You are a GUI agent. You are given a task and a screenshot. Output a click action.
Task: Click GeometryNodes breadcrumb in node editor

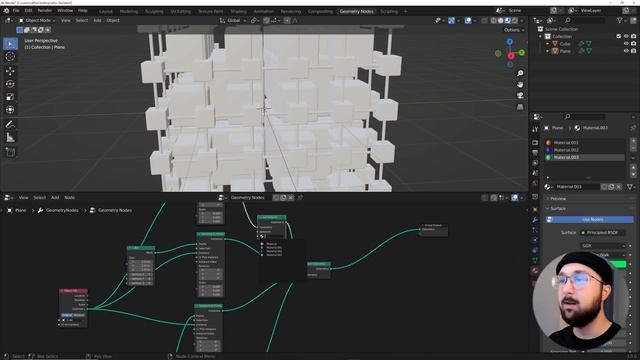pyautogui.click(x=62, y=210)
